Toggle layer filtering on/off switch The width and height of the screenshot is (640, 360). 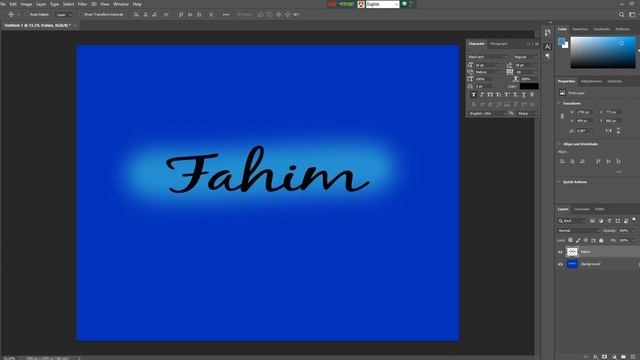coord(634,220)
